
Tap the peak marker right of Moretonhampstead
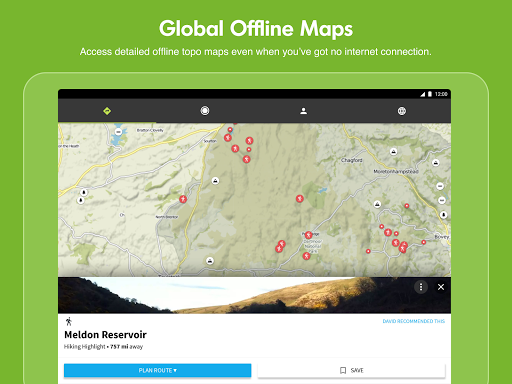pyautogui.click(x=436, y=163)
